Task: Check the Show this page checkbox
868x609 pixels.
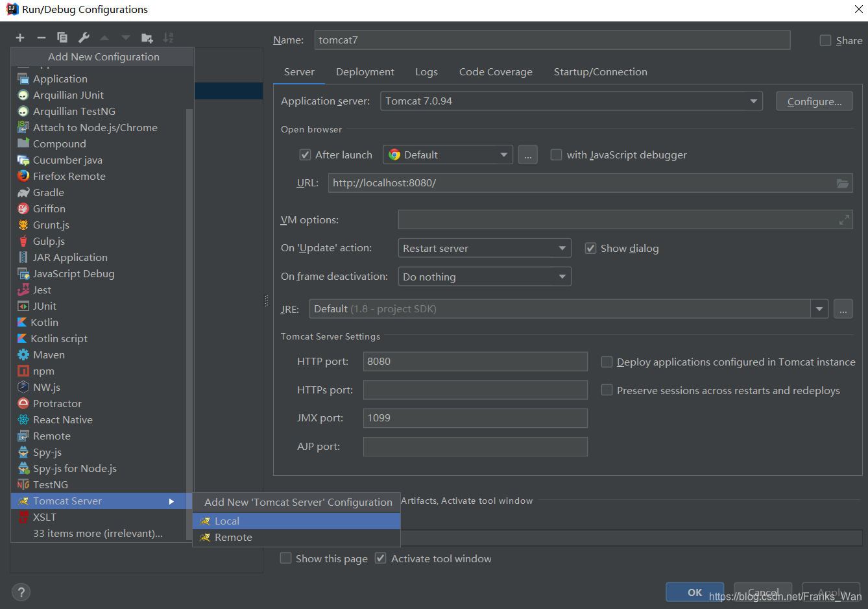Action: [x=285, y=558]
